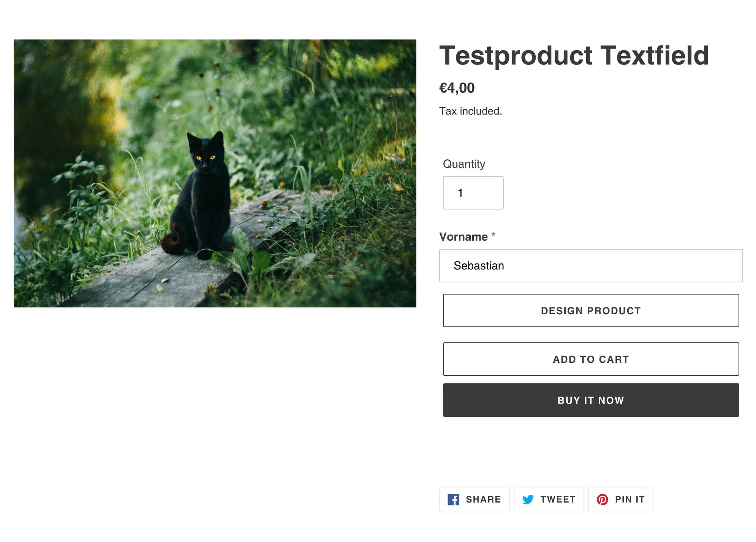
Task: Click the Twitter bird icon
Action: coord(528,499)
